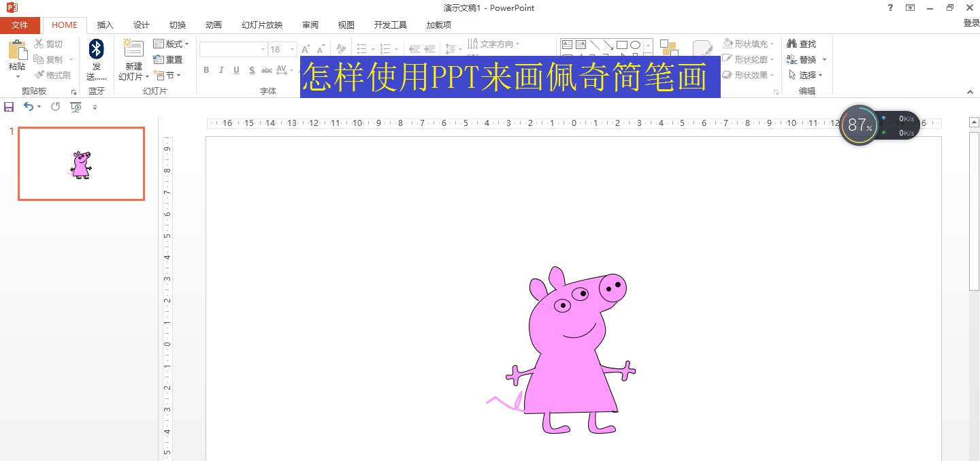Open the Arrange shapes icon
Viewport: 980px width, 461px height.
[x=670, y=48]
